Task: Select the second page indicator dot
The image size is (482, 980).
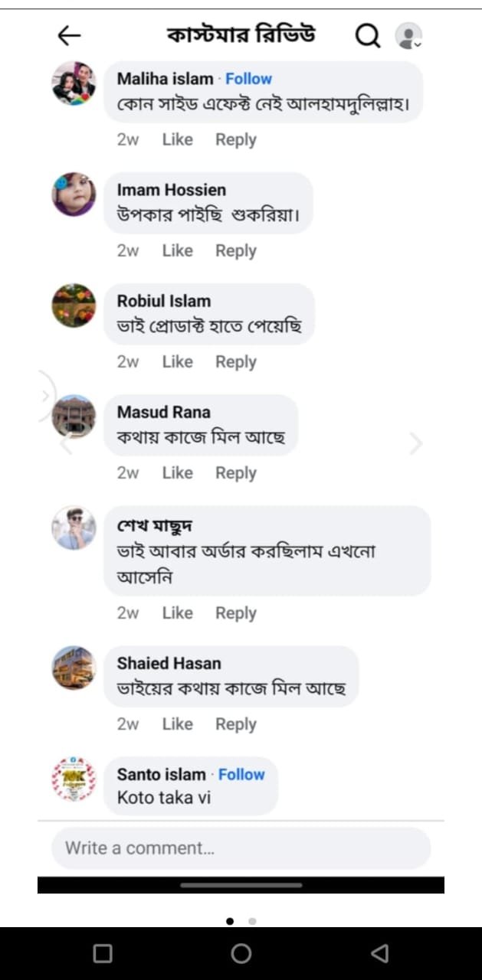Action: [252, 921]
